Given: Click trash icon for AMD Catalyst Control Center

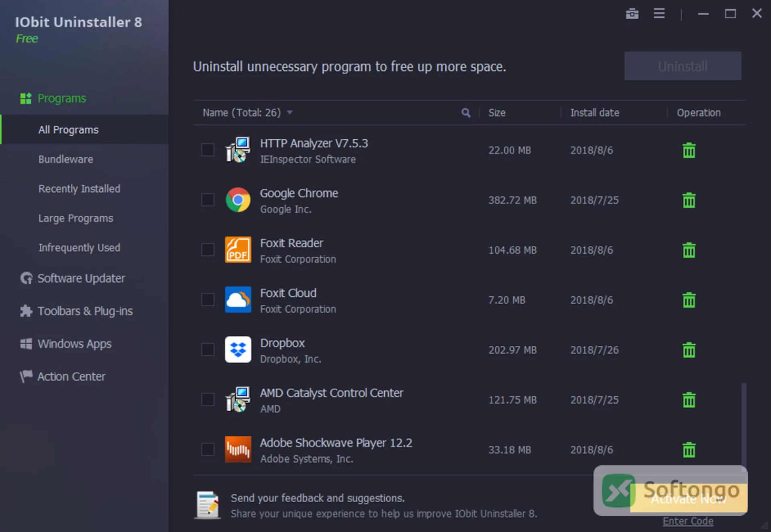Looking at the screenshot, I should point(689,400).
